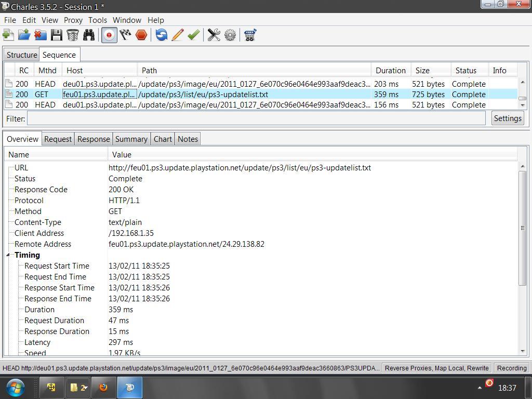The image size is (532, 399).
Task: Open the Response tab
Action: coord(94,139)
